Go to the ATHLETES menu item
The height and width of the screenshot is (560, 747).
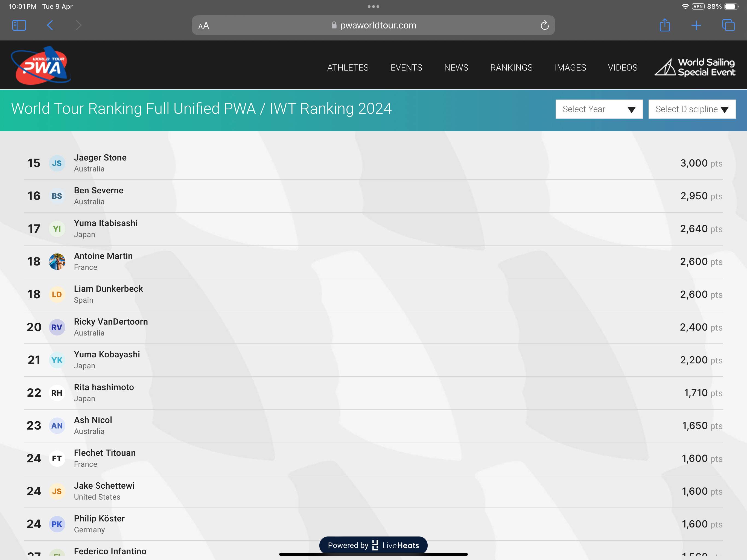click(x=348, y=68)
